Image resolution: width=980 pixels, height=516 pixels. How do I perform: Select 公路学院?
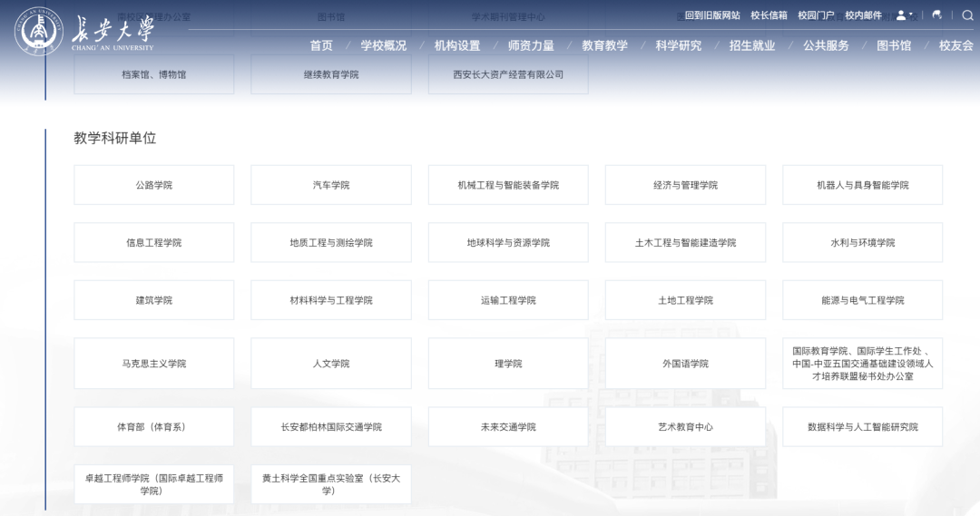[153, 185]
